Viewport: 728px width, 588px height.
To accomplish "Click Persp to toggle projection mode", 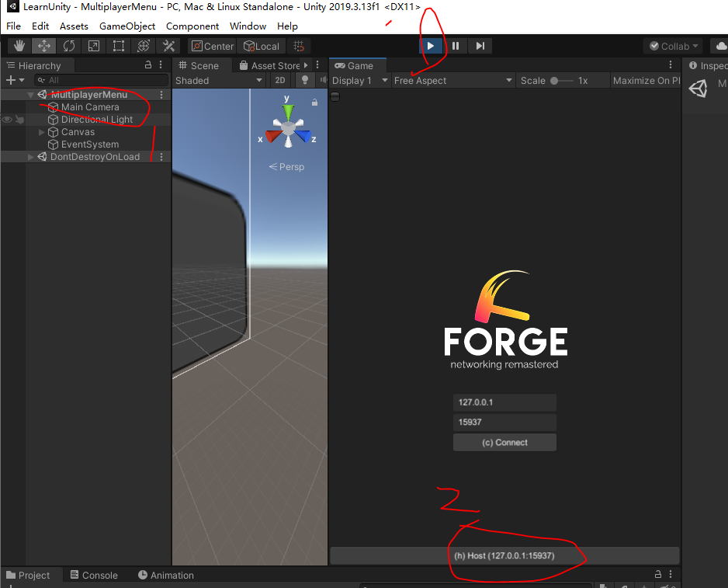I will coord(286,167).
